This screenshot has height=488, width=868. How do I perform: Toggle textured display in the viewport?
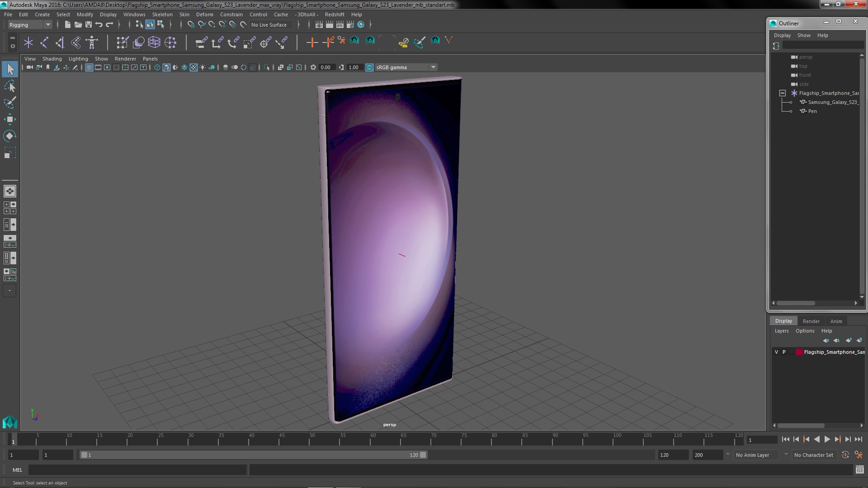pos(193,67)
